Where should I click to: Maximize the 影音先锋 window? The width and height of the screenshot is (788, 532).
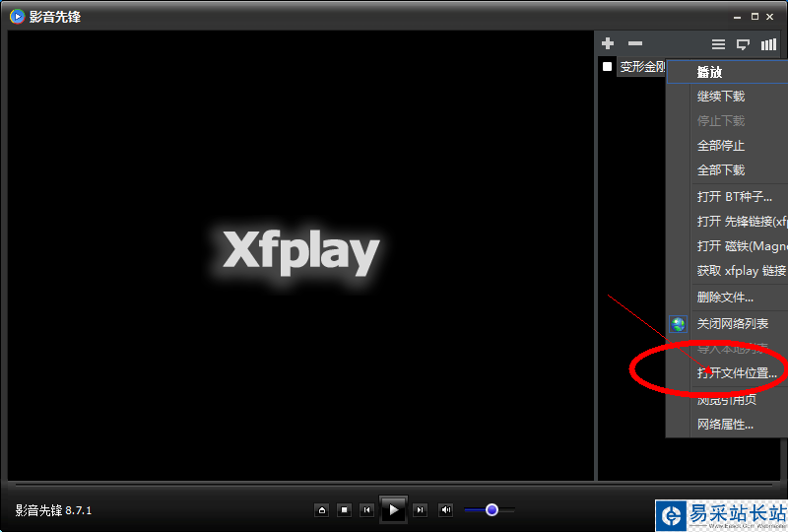tap(755, 17)
